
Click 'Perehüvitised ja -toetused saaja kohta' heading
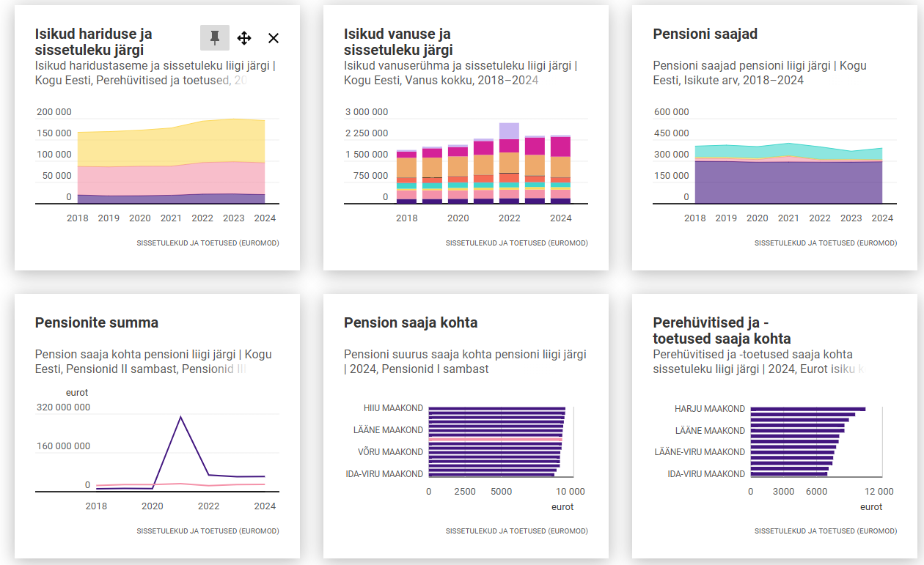click(722, 330)
